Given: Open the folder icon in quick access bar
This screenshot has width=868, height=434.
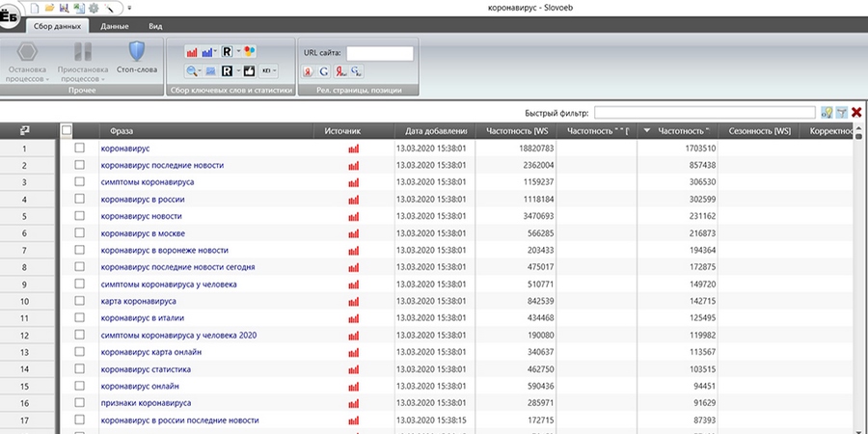Looking at the screenshot, I should coord(48,8).
